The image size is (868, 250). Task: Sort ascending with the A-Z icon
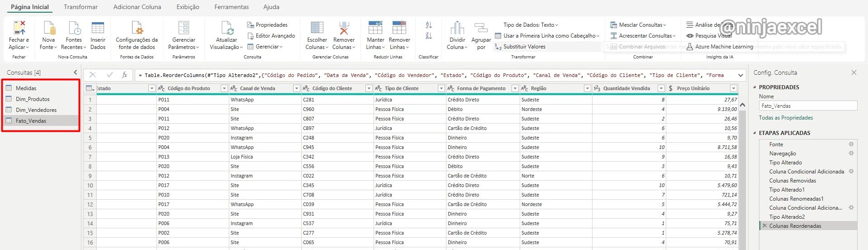(x=429, y=25)
